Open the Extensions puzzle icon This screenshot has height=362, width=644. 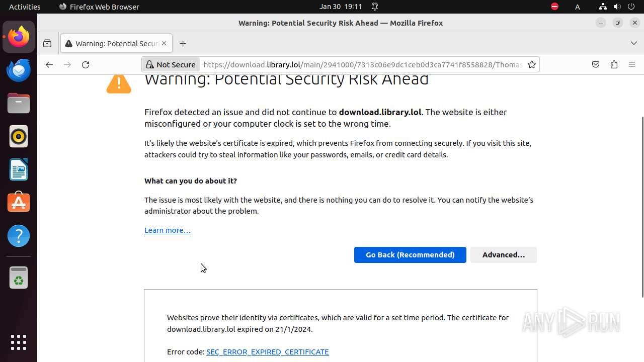614,64
